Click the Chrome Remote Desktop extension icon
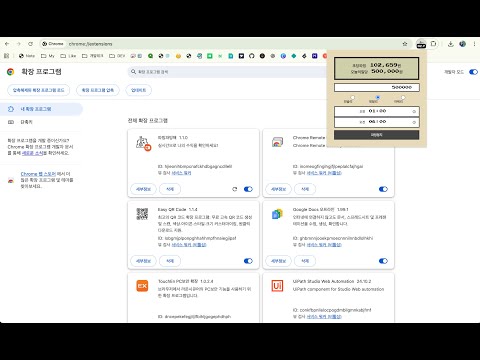 (x=277, y=142)
